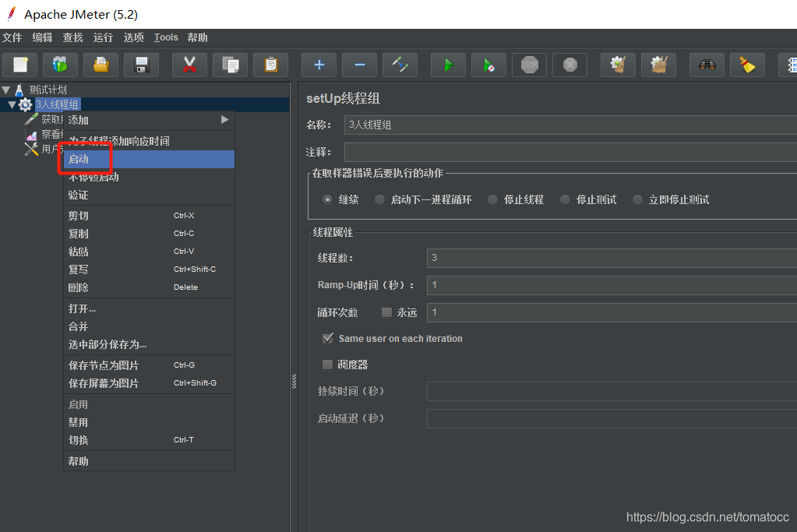This screenshot has height=532, width=797.
Task: Choose 删除 in the context menu
Action: (149, 287)
